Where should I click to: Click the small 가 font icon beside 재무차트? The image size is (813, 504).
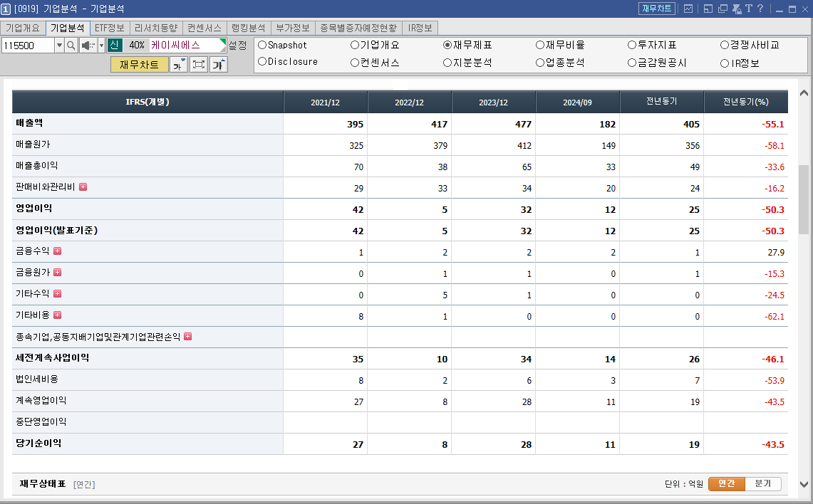coord(178,64)
